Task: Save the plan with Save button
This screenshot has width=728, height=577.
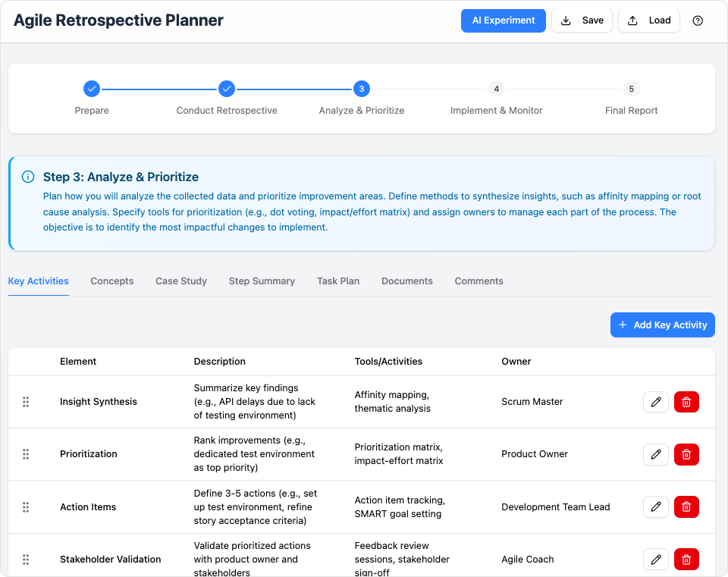Action: [x=582, y=20]
